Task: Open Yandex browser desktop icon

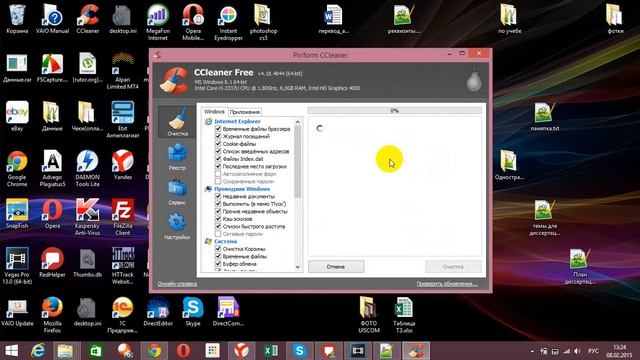Action: point(122,165)
